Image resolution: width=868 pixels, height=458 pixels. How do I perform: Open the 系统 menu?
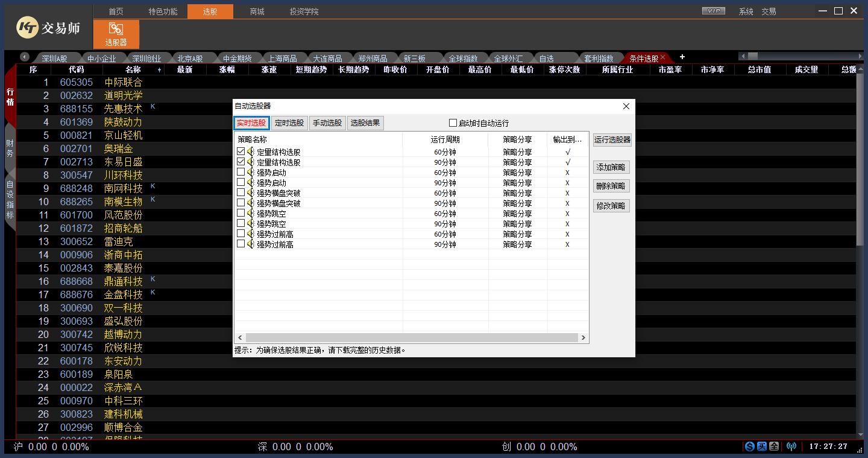(x=746, y=11)
